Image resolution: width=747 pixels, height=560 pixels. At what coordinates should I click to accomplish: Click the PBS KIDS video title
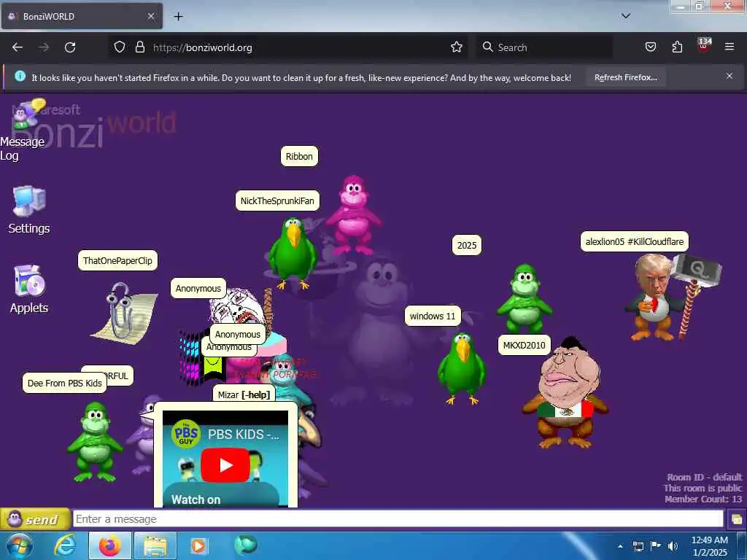[x=244, y=435]
